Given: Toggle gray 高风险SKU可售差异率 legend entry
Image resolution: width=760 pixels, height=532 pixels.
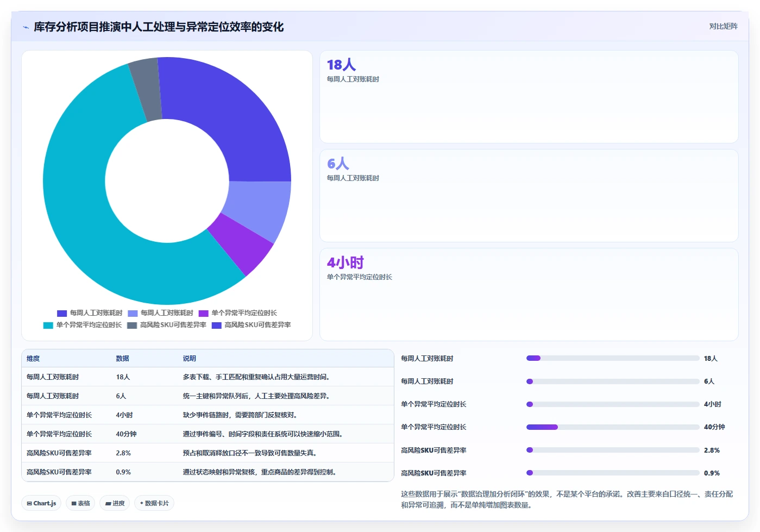Looking at the screenshot, I should pos(167,325).
